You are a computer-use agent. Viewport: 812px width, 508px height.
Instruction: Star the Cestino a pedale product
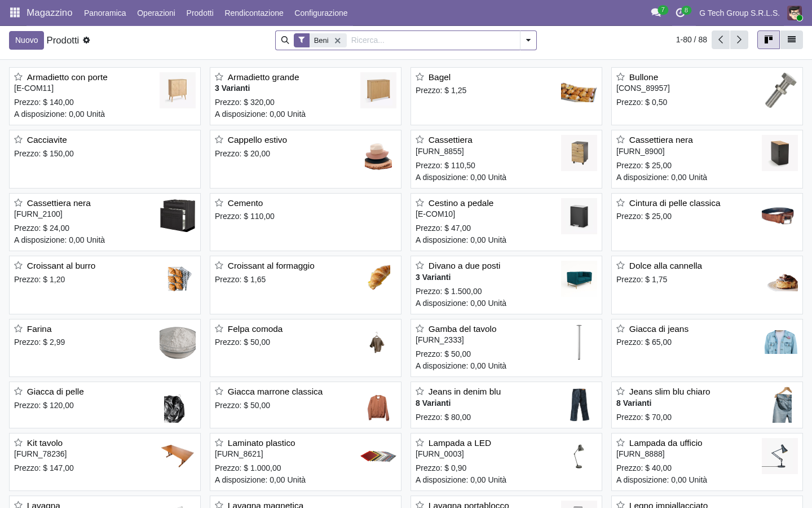pyautogui.click(x=420, y=203)
